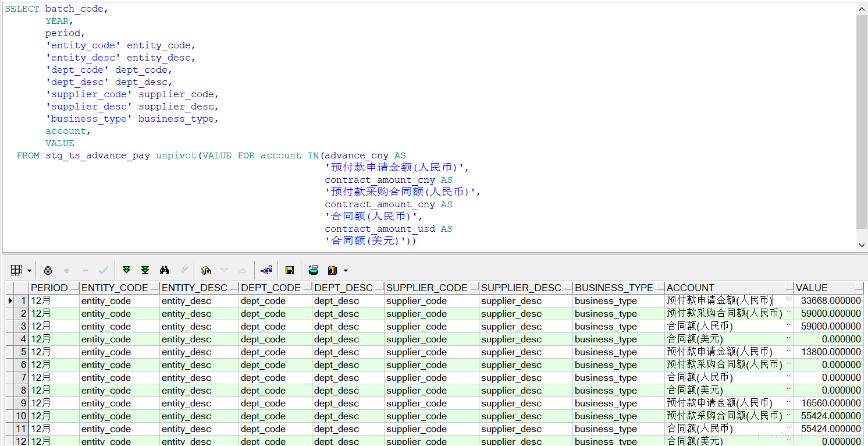Viewport: 868px width, 446px height.
Task: Select the VALUE column header
Action: (x=828, y=288)
